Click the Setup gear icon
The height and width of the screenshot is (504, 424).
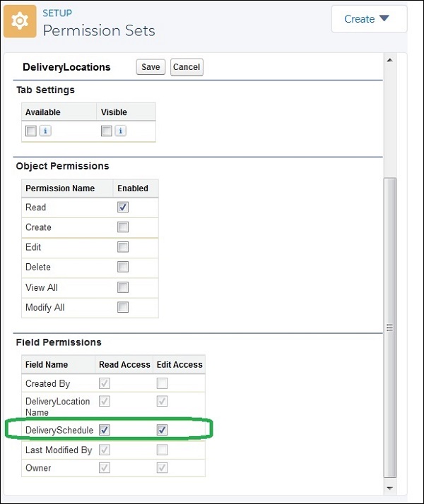[x=20, y=21]
